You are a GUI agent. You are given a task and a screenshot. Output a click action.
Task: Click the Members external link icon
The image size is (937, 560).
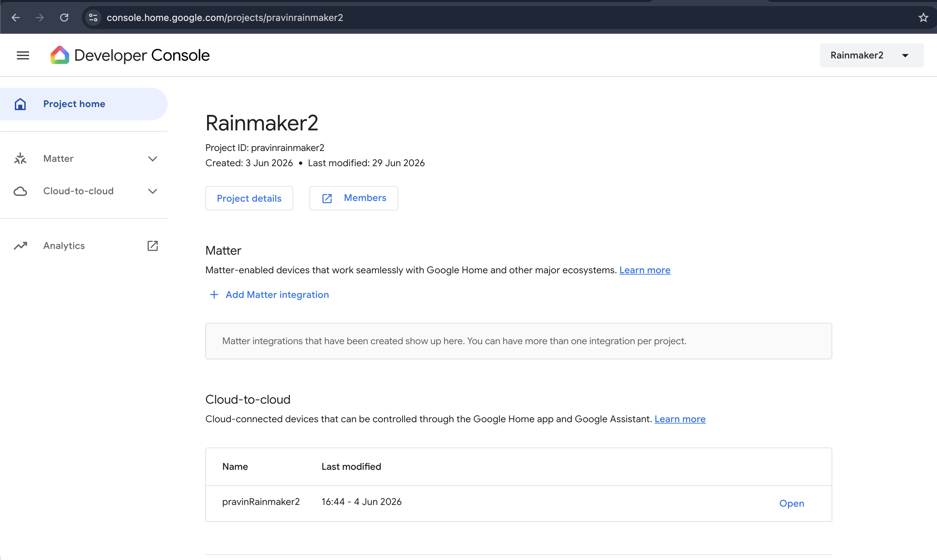[327, 199]
